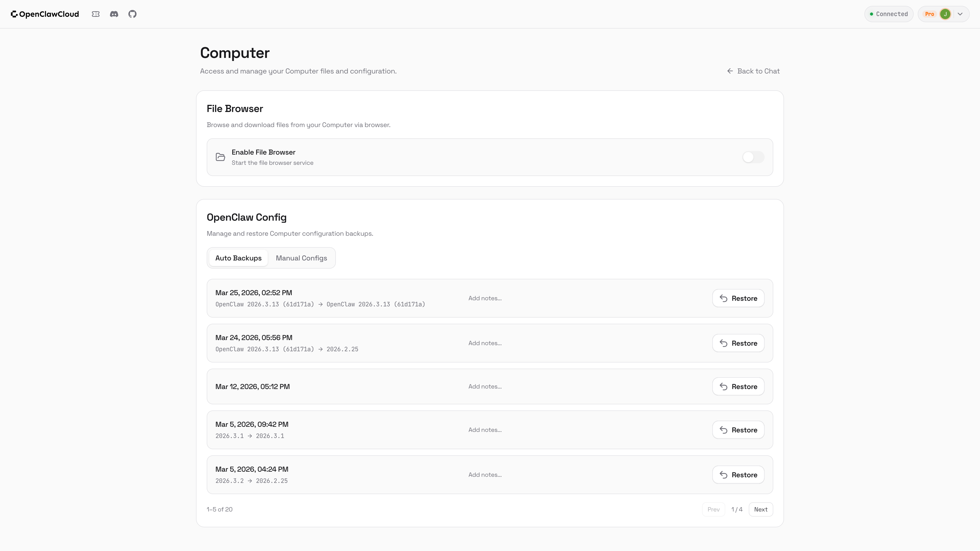This screenshot has width=980, height=551.
Task: Open the Discord icon link
Action: 114,14
